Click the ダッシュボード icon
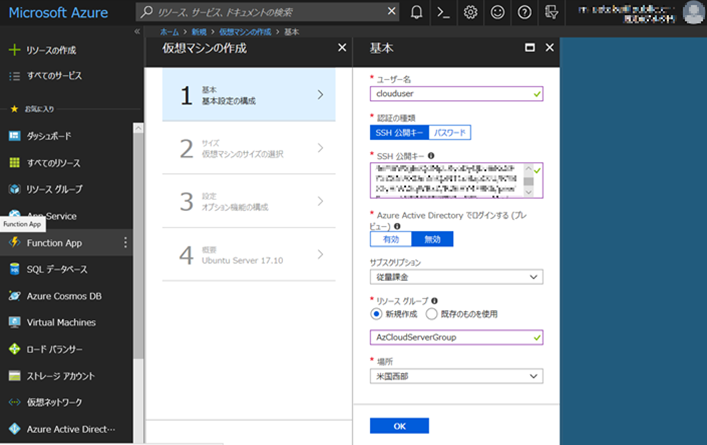This screenshot has width=707, height=445. click(14, 136)
